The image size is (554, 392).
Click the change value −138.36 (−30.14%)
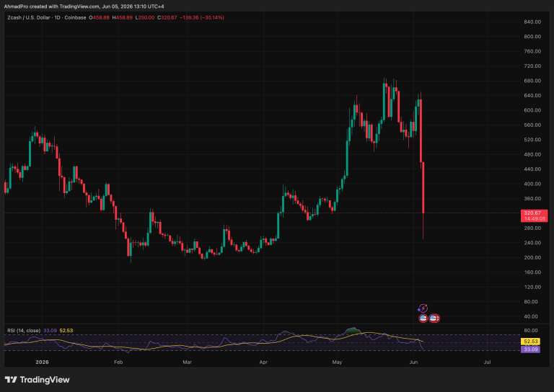pos(202,17)
